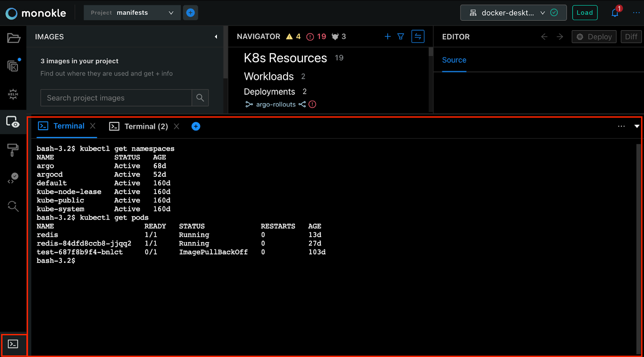Toggle the navigator swap-arrows button
This screenshot has height=357, width=644.
click(x=418, y=37)
